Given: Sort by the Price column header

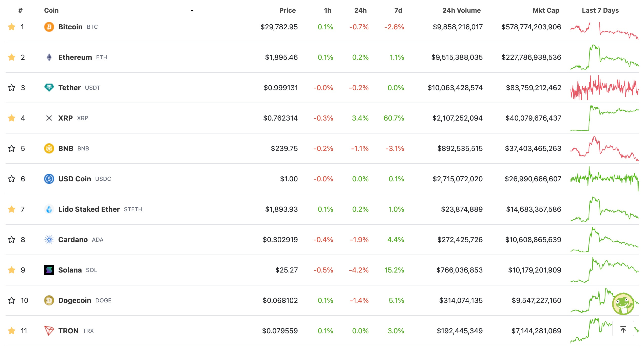Looking at the screenshot, I should tap(288, 10).
